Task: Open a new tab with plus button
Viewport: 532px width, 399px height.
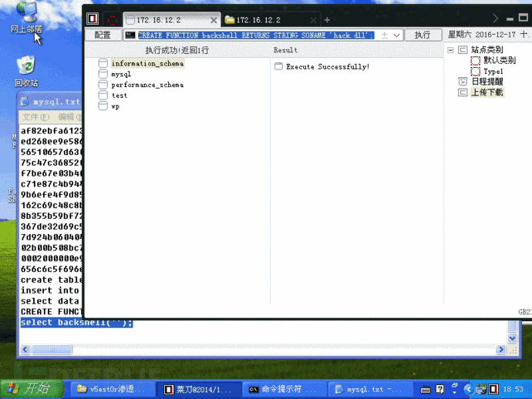Action: point(327,19)
